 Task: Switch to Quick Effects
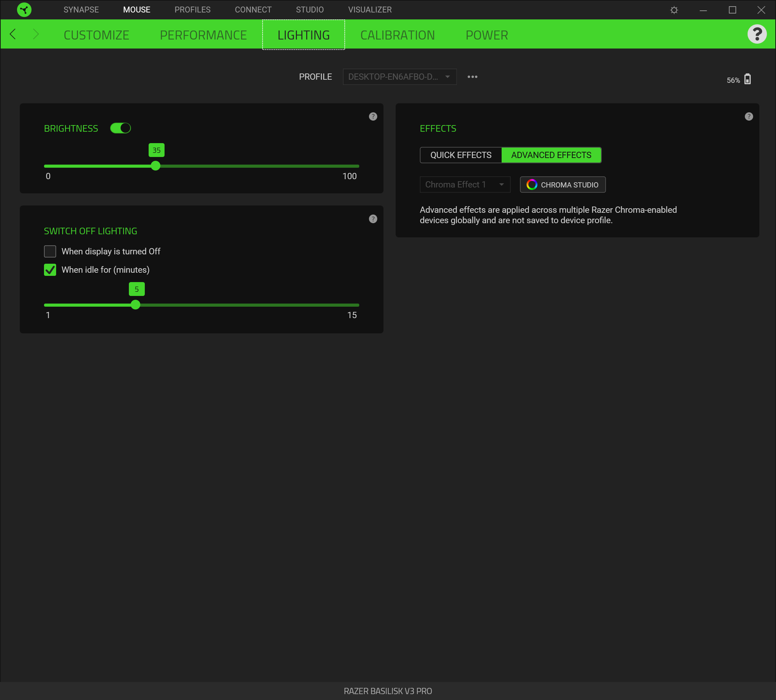[460, 155]
